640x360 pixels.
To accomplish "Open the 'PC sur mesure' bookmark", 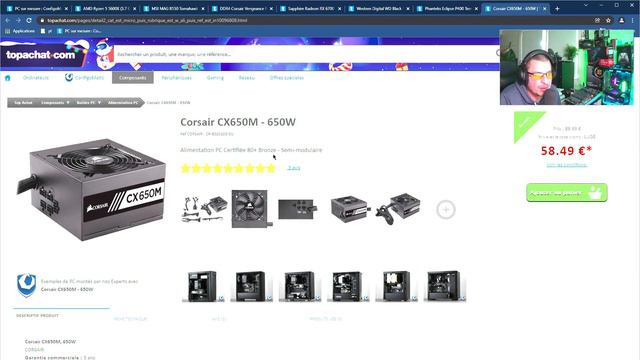I will (x=79, y=31).
